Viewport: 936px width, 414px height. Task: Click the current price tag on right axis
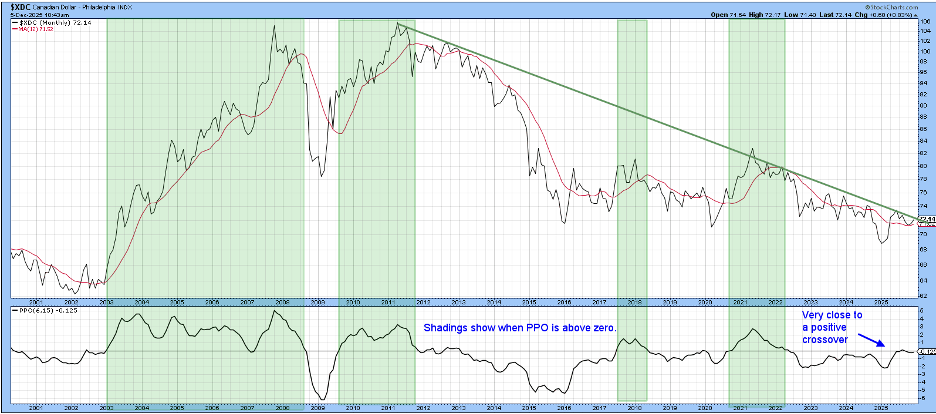[x=926, y=219]
